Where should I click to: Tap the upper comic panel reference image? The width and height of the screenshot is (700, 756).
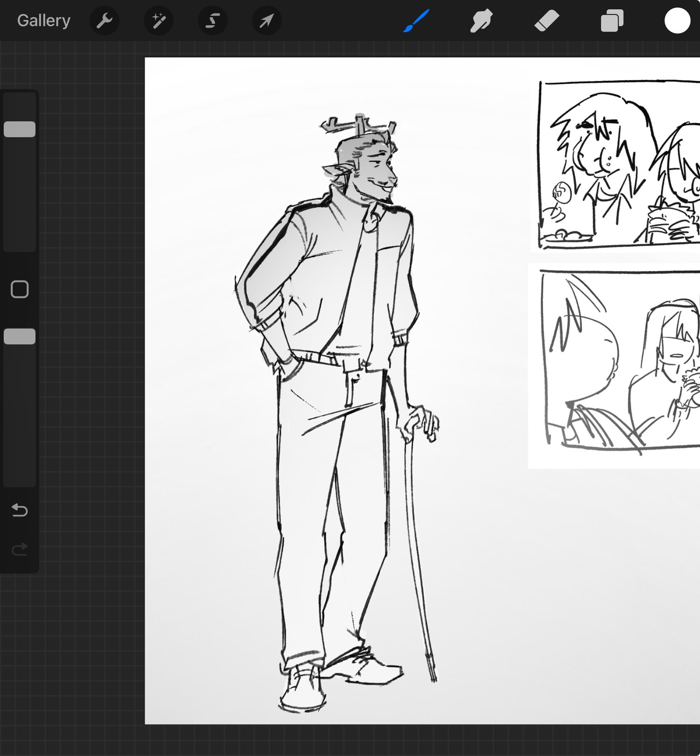616,164
